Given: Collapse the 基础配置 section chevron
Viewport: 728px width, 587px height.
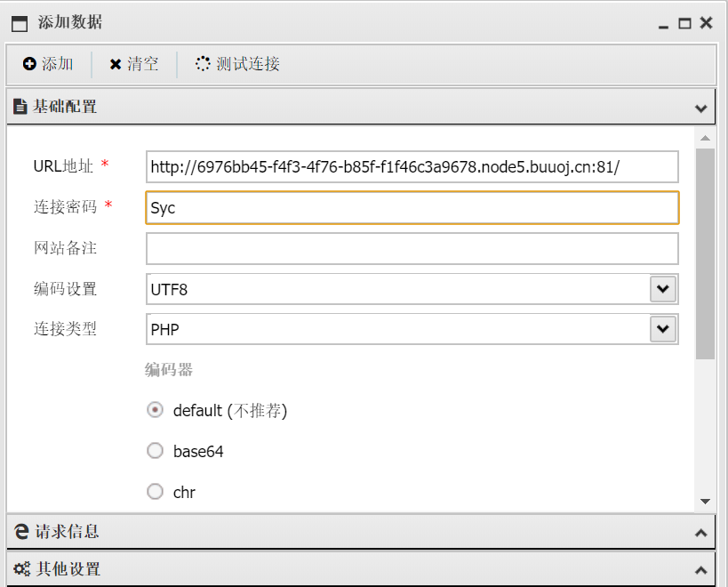Looking at the screenshot, I should [701, 109].
